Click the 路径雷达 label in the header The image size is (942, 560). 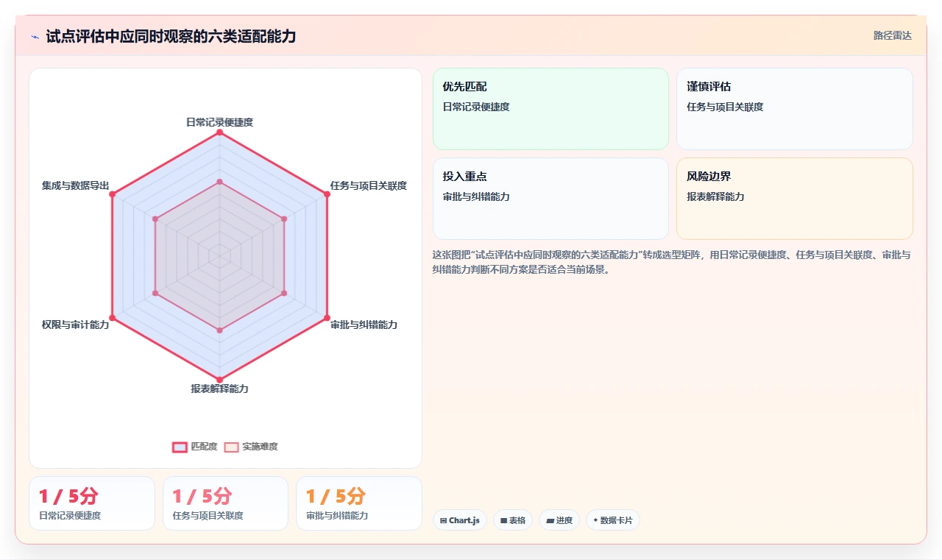tap(892, 35)
